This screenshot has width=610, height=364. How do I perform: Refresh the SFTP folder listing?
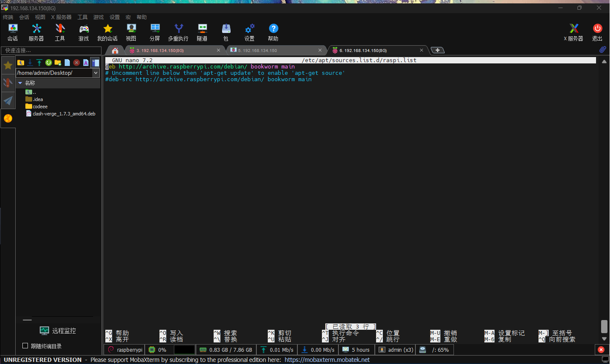pos(49,63)
